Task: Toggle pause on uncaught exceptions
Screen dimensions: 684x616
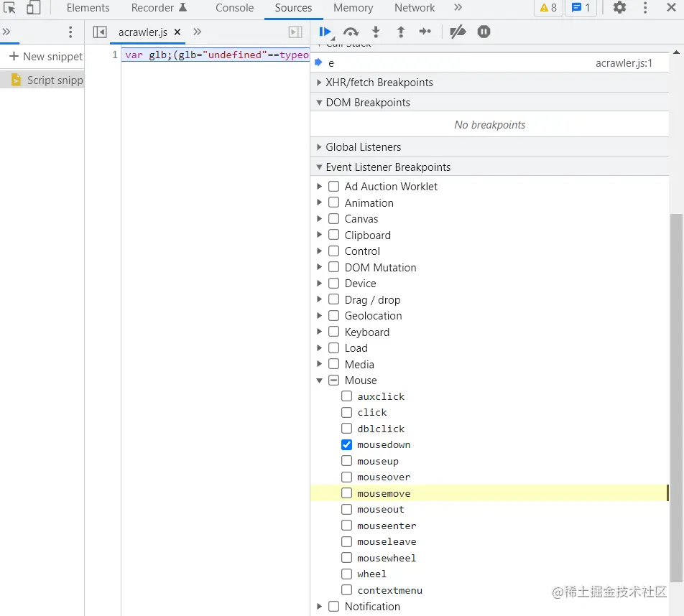Action: tap(484, 32)
